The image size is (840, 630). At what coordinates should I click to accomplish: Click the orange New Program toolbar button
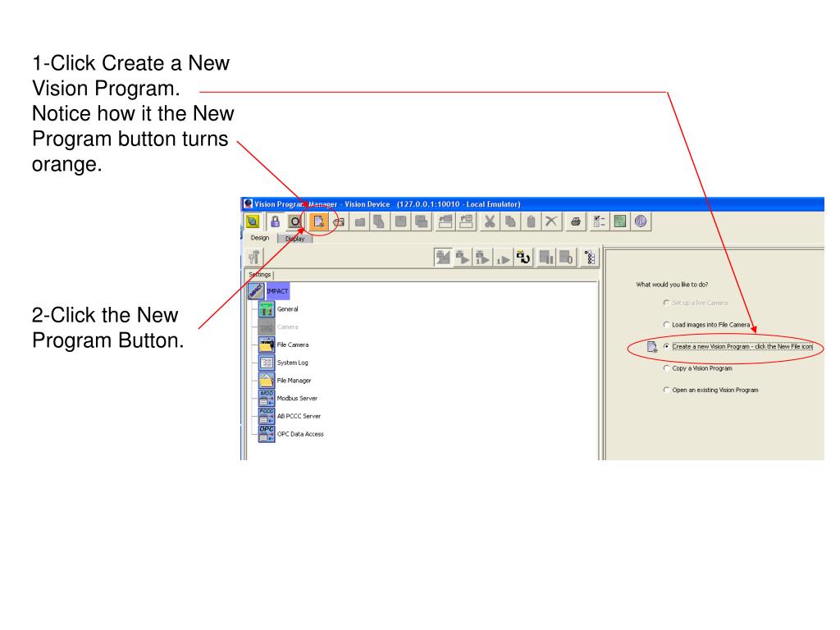318,221
